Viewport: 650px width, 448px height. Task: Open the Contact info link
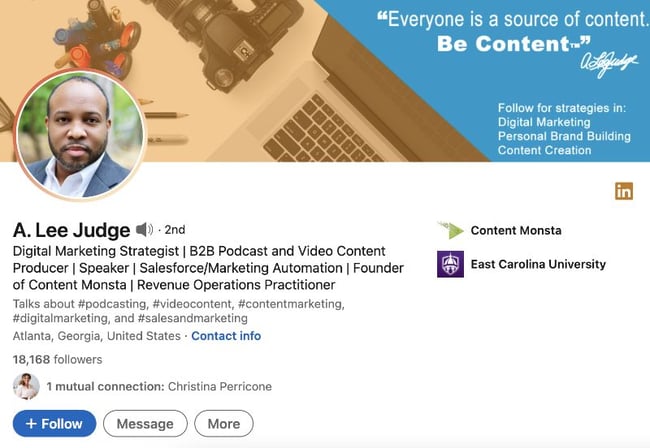point(226,336)
